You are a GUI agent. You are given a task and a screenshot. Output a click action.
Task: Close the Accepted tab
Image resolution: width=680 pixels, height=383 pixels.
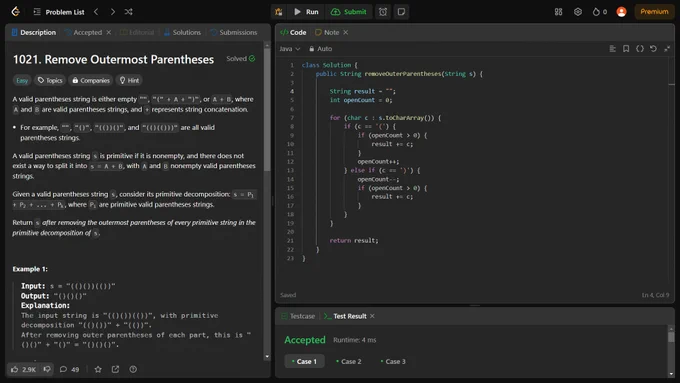tap(108, 32)
